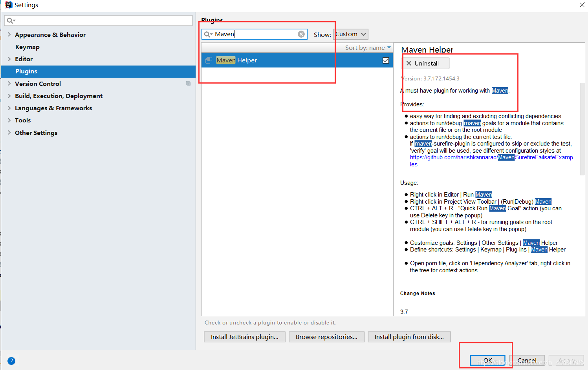The width and height of the screenshot is (588, 370).
Task: Click the Usage: label text
Action: click(x=409, y=183)
